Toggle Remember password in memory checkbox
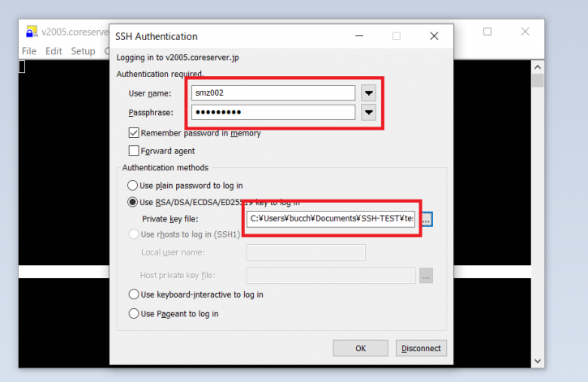The width and height of the screenshot is (588, 382). click(134, 133)
